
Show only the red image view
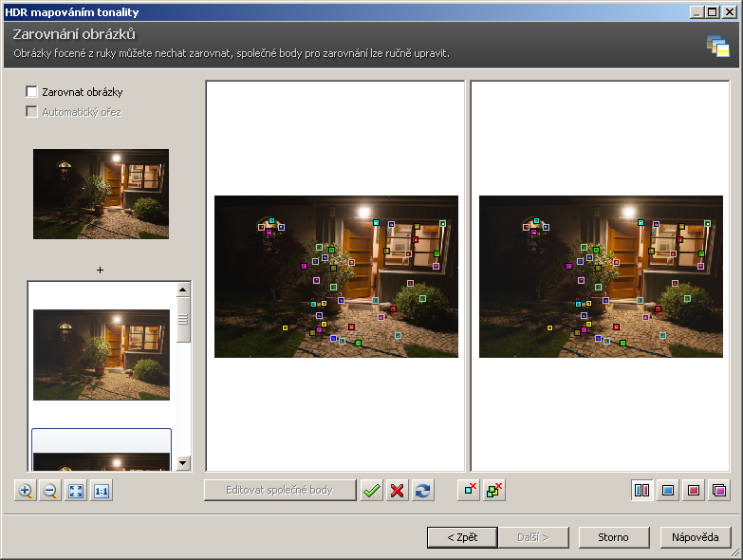pos(694,491)
